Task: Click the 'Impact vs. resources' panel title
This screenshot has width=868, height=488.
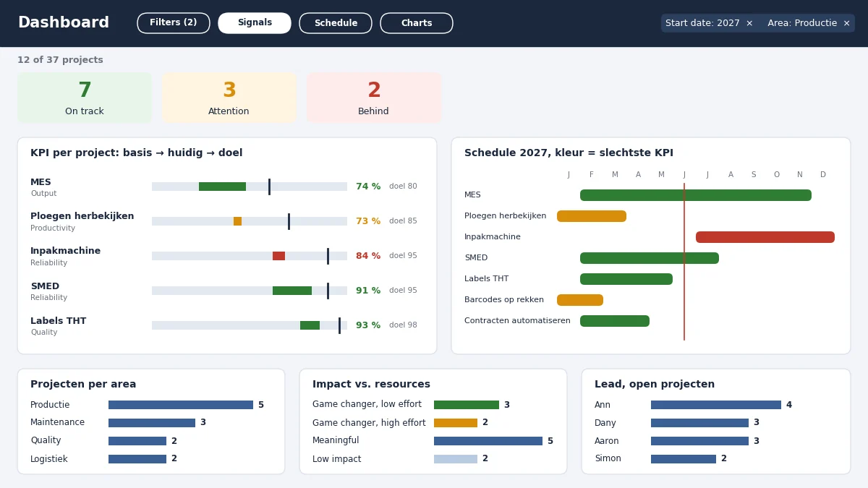Action: tap(371, 385)
